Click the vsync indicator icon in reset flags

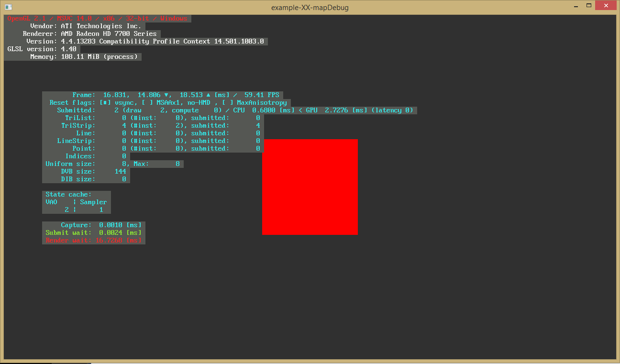104,102
